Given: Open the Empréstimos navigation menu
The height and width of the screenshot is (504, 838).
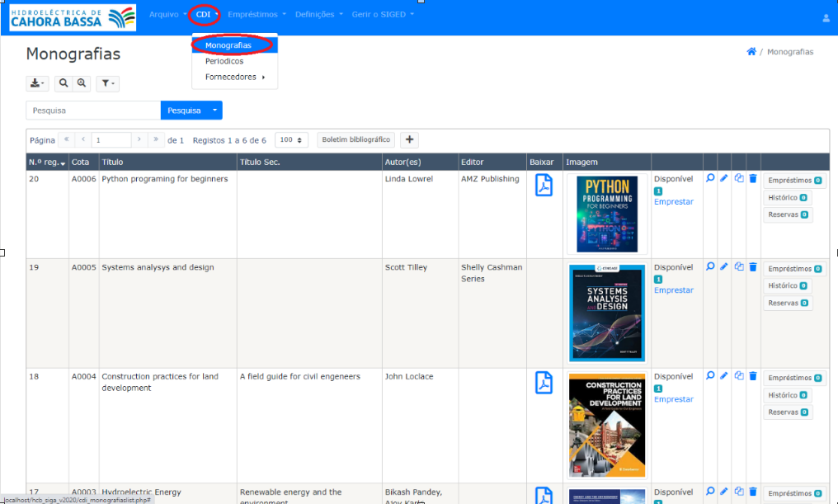Looking at the screenshot, I should pos(257,15).
